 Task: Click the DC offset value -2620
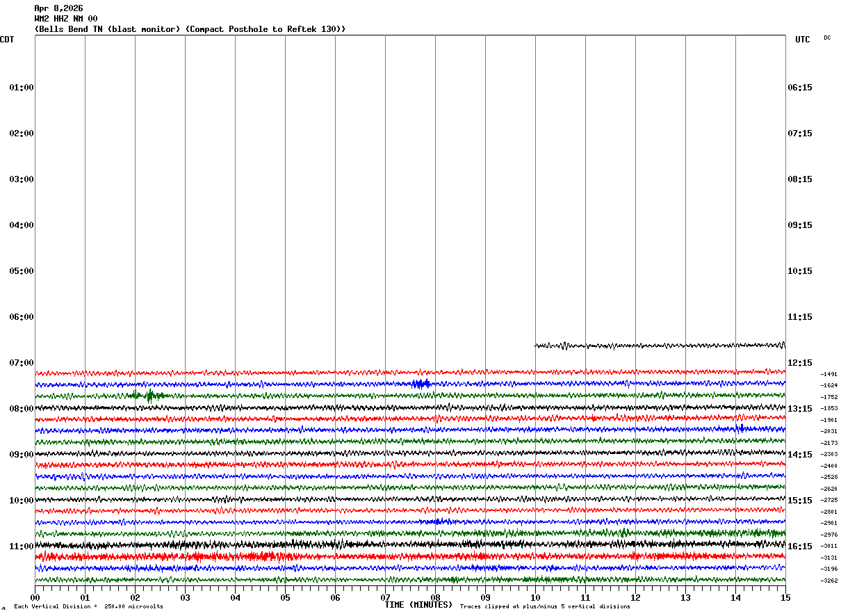coord(829,489)
